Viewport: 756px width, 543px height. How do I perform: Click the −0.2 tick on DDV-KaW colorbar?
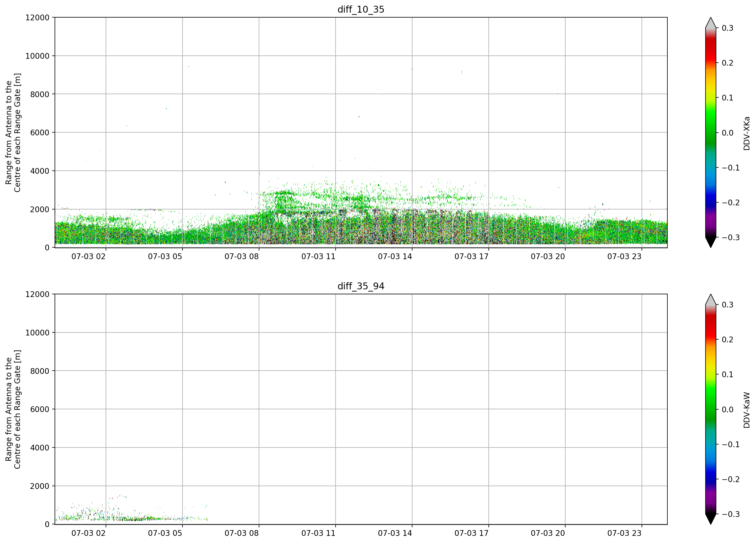click(731, 479)
